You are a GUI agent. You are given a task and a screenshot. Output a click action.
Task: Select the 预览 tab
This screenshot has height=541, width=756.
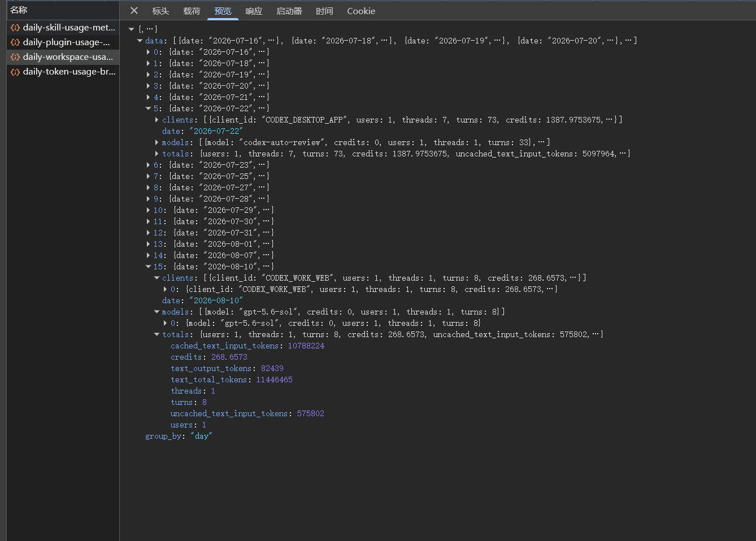[x=223, y=11]
